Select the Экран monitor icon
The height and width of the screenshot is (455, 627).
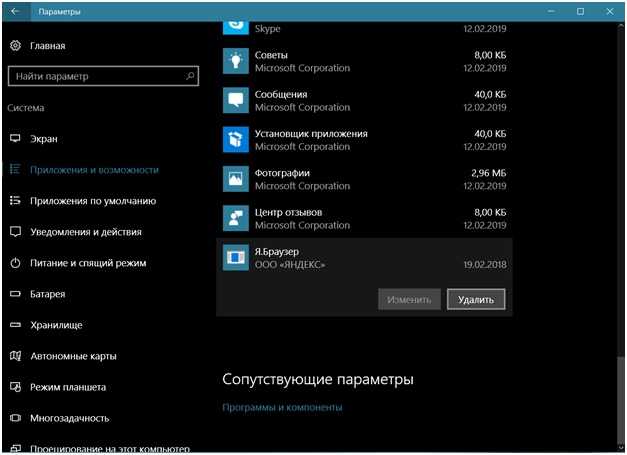tap(15, 139)
